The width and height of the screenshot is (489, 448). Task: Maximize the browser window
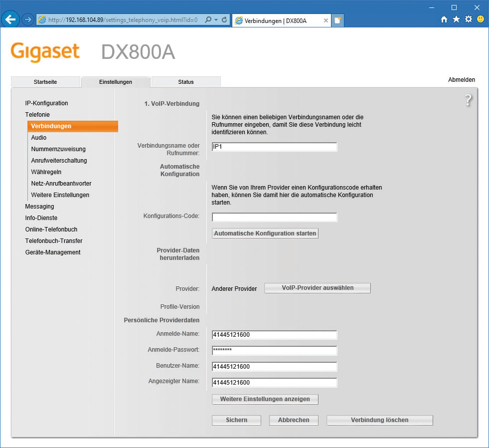click(454, 7)
